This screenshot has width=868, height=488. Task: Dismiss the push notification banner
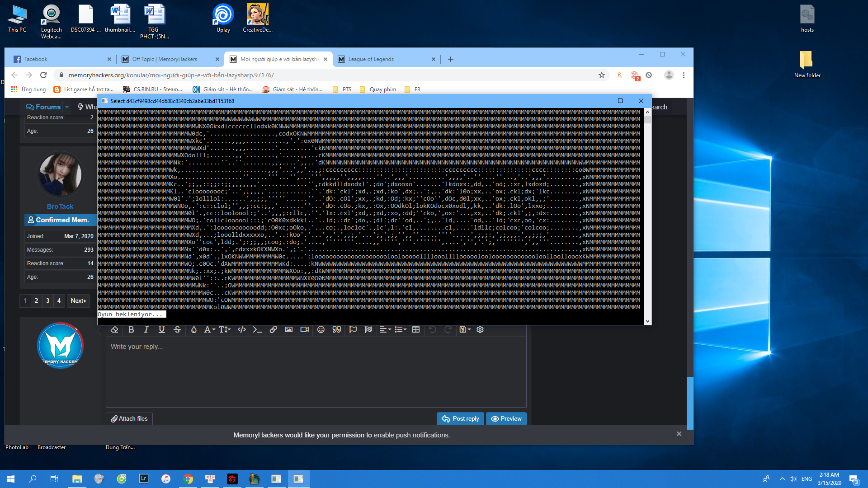679,434
